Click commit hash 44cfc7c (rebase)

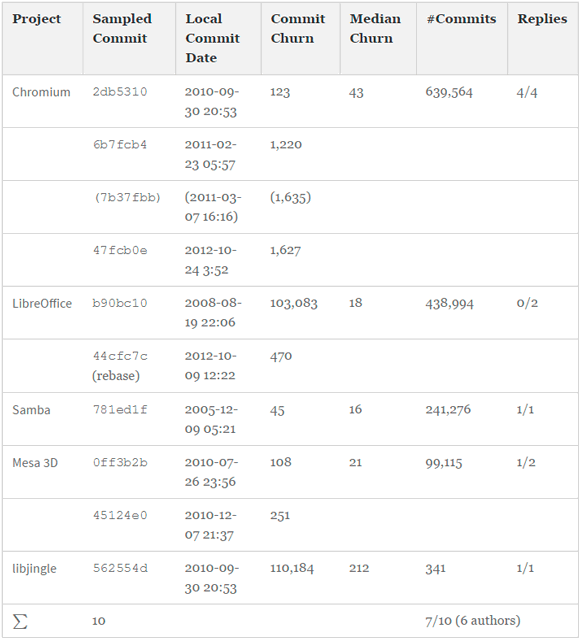coord(120,366)
